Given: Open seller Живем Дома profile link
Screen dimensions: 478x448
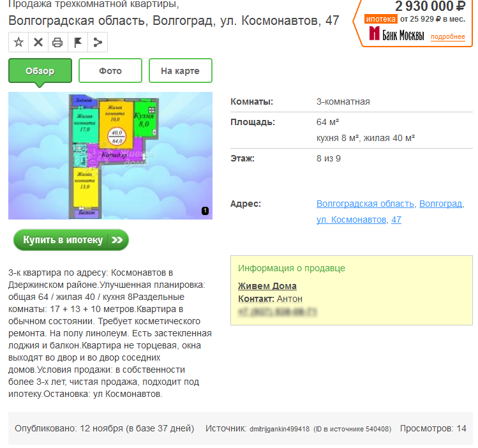Looking at the screenshot, I should click(x=267, y=286).
